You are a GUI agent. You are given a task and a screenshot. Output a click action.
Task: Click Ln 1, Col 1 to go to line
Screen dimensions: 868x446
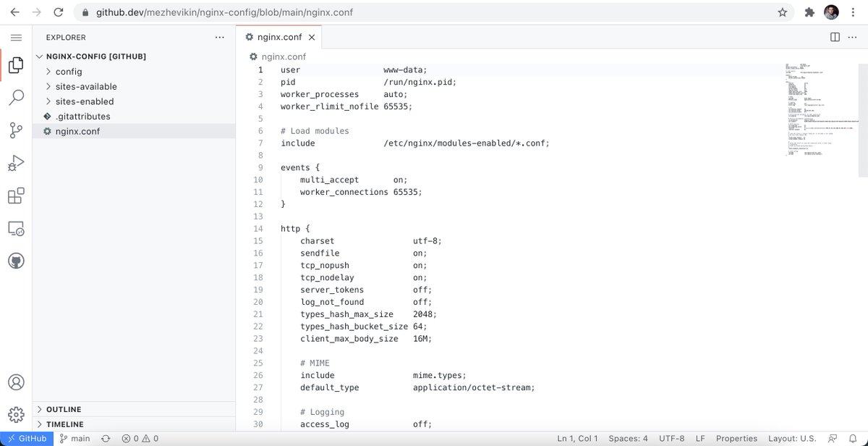pos(577,438)
